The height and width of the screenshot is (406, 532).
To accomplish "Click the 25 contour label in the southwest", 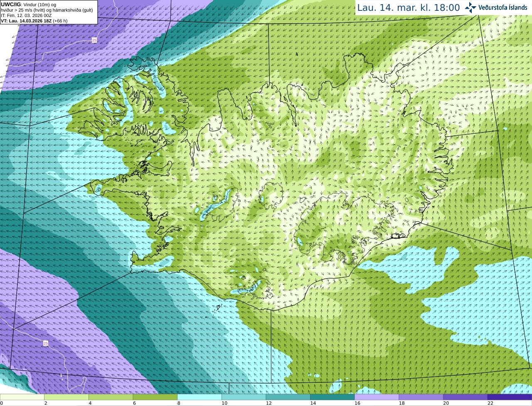I will pos(46,343).
